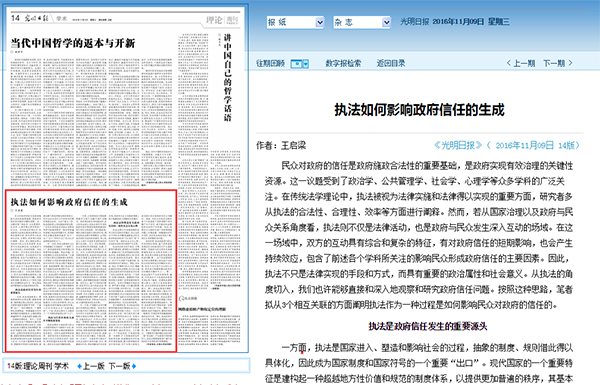Click the left chevron beside 上一期
This screenshot has width=600, height=385.
tap(509, 63)
